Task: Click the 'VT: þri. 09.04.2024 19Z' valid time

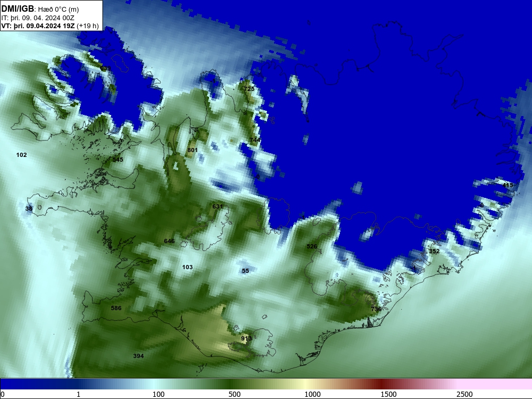Action: point(38,26)
